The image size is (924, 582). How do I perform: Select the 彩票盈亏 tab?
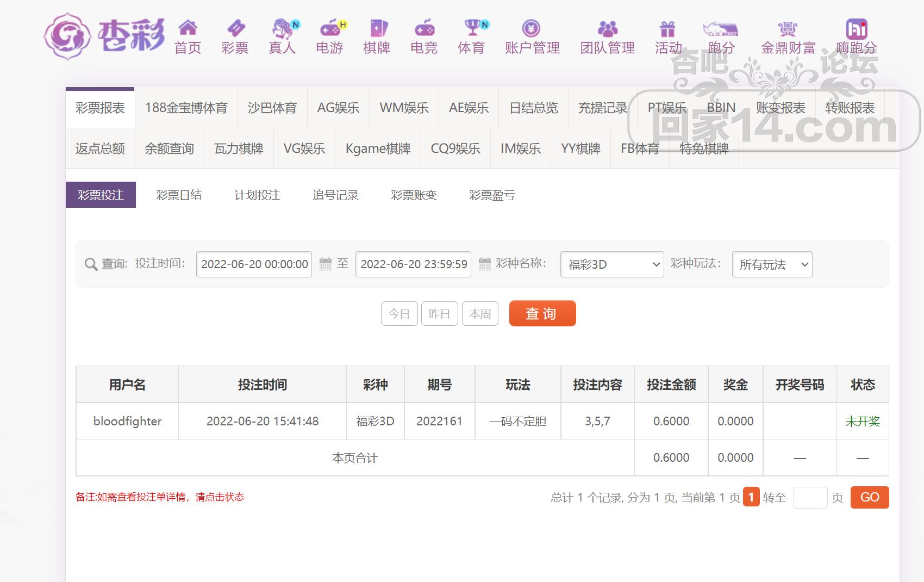click(492, 195)
